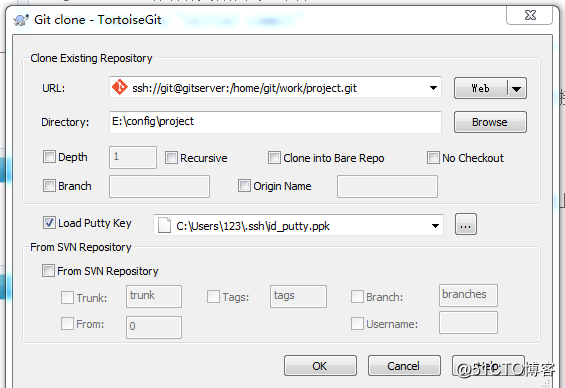Click the Clone Existing Repository group title
Viewport: 565px width, 388px height.
[x=91, y=58]
